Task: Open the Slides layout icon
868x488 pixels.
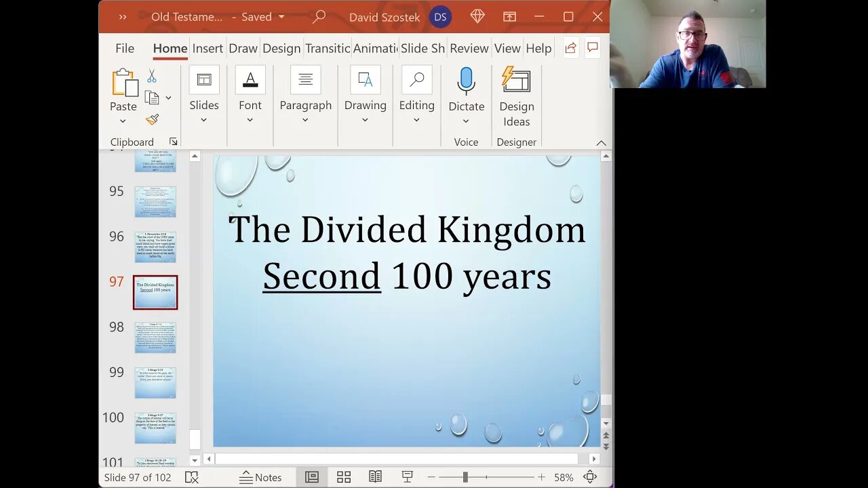Action: (x=204, y=80)
